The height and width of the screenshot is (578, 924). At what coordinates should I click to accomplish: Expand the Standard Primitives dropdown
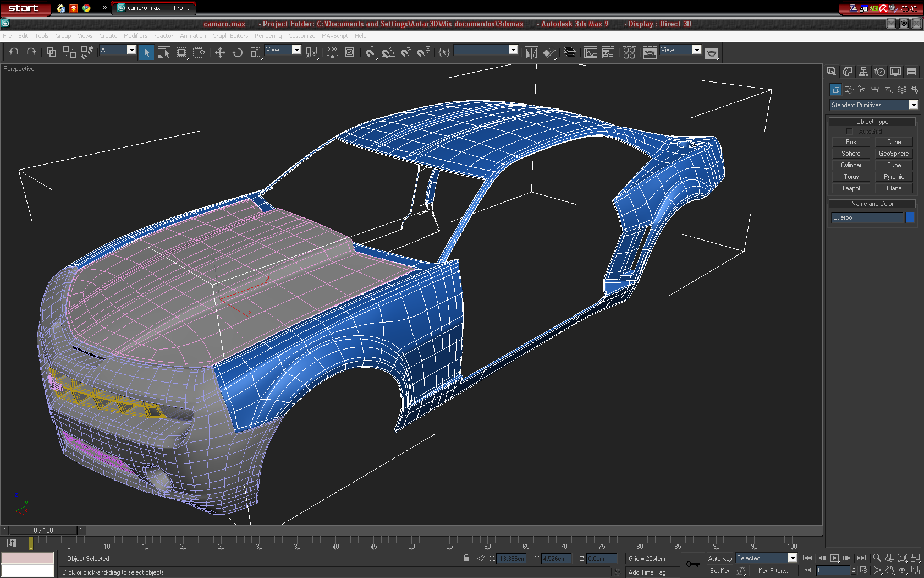coord(913,105)
